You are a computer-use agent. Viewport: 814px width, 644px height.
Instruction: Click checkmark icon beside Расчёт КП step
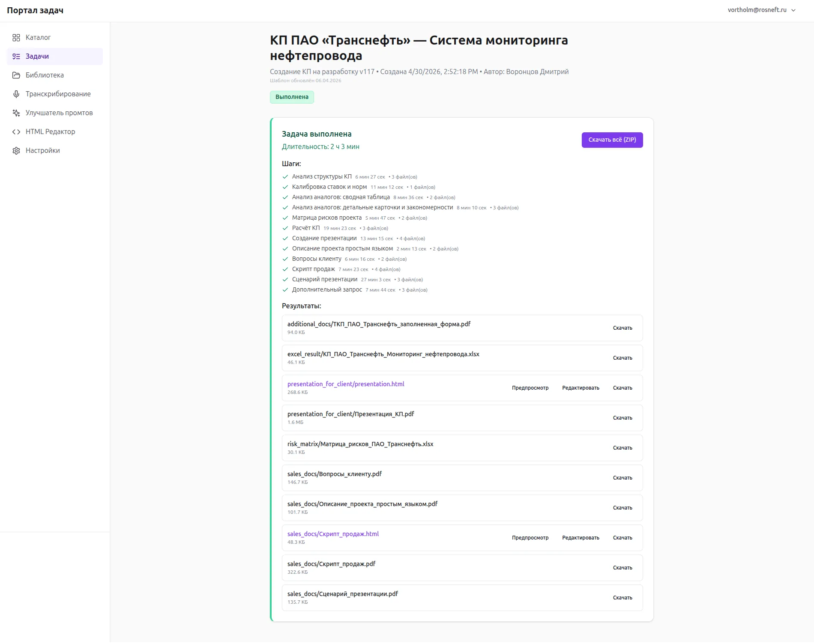pyautogui.click(x=285, y=228)
